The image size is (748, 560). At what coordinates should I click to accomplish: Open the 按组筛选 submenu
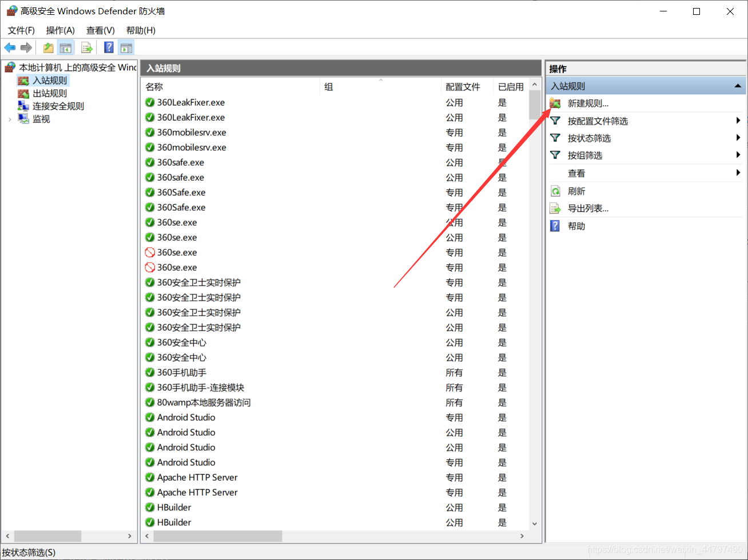(x=646, y=155)
